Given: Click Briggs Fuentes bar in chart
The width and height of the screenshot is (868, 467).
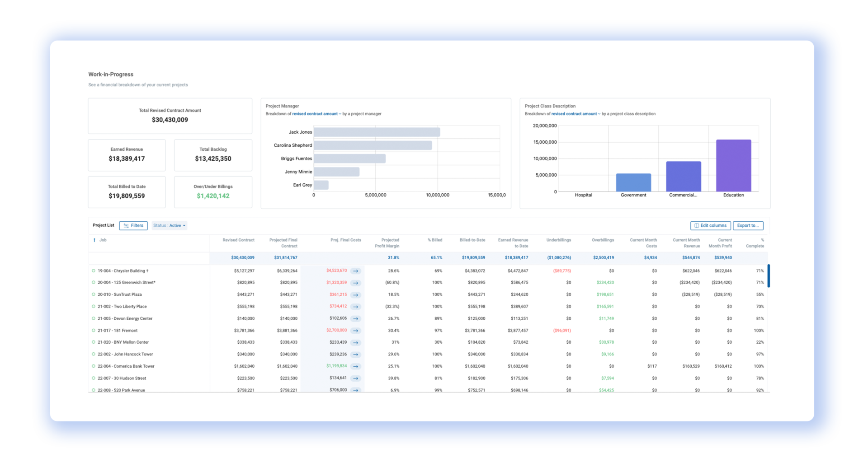Looking at the screenshot, I should (349, 159).
